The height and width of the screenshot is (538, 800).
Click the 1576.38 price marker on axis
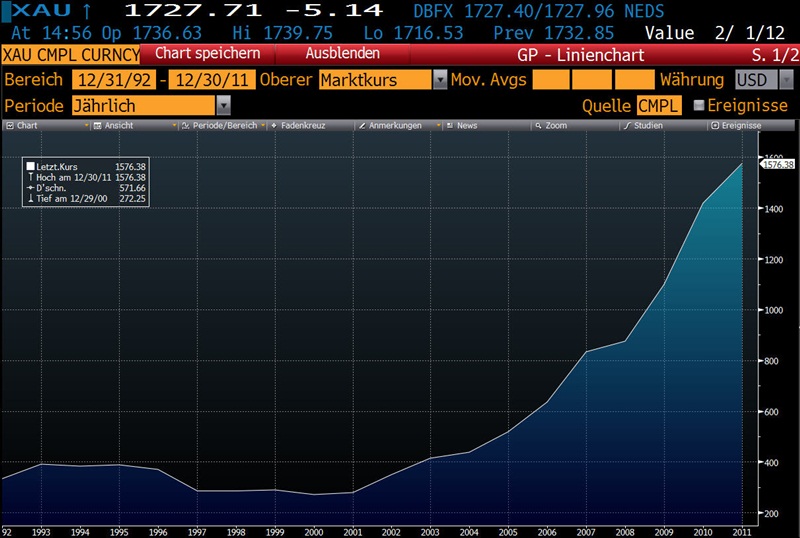point(777,164)
